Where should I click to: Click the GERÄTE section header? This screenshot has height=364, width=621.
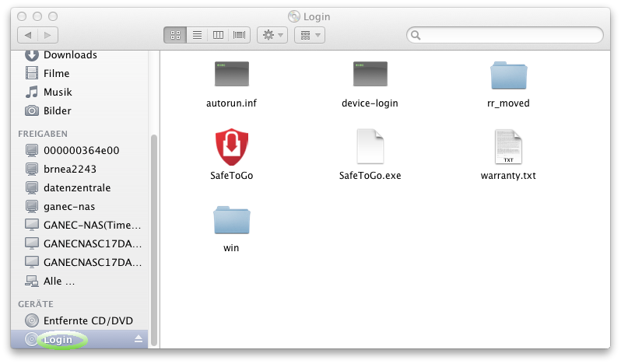click(x=36, y=303)
